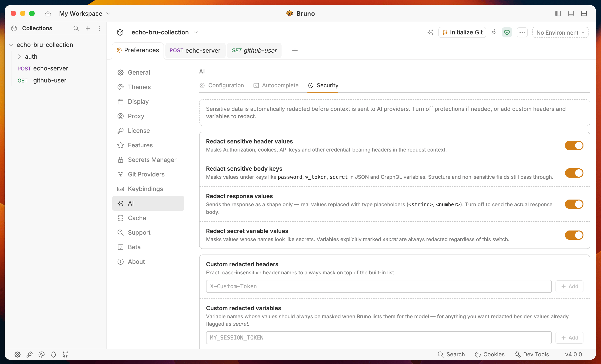Open Beta preferences
601x364 pixels.
pos(148,247)
